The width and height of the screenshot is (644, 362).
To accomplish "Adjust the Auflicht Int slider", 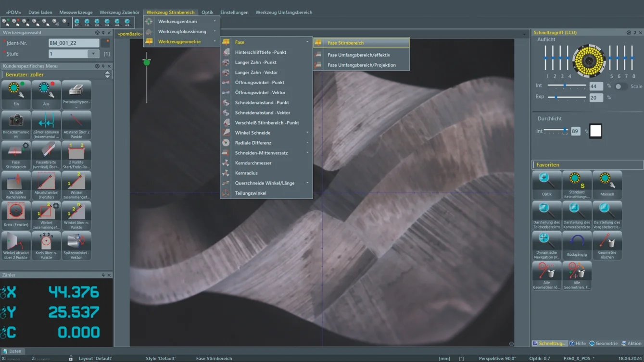I will [x=565, y=86].
